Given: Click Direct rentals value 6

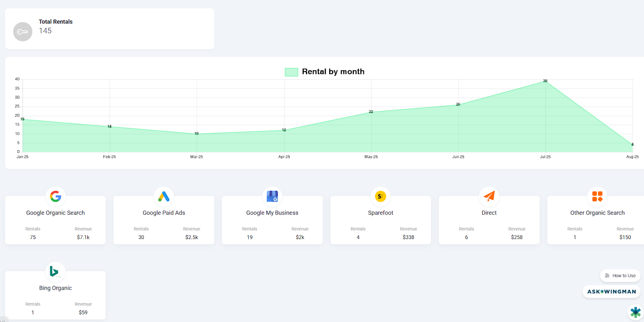Looking at the screenshot, I should pos(466,237).
